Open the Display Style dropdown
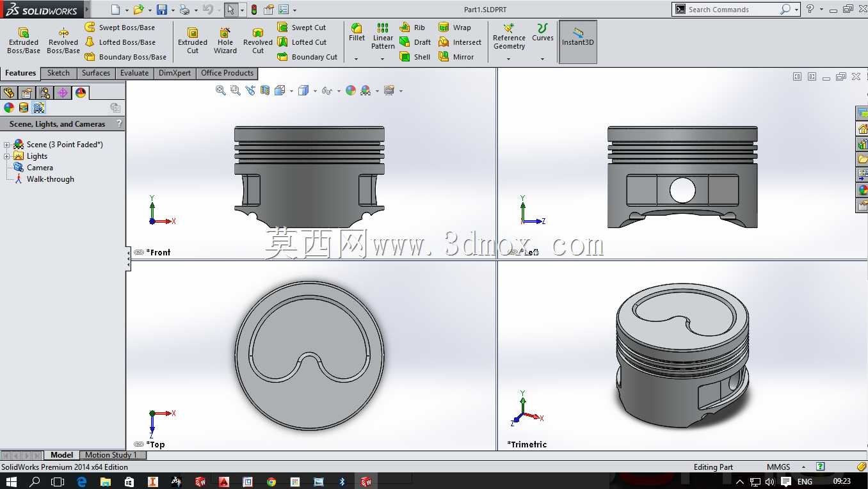The height and width of the screenshot is (489, 868). [x=315, y=91]
